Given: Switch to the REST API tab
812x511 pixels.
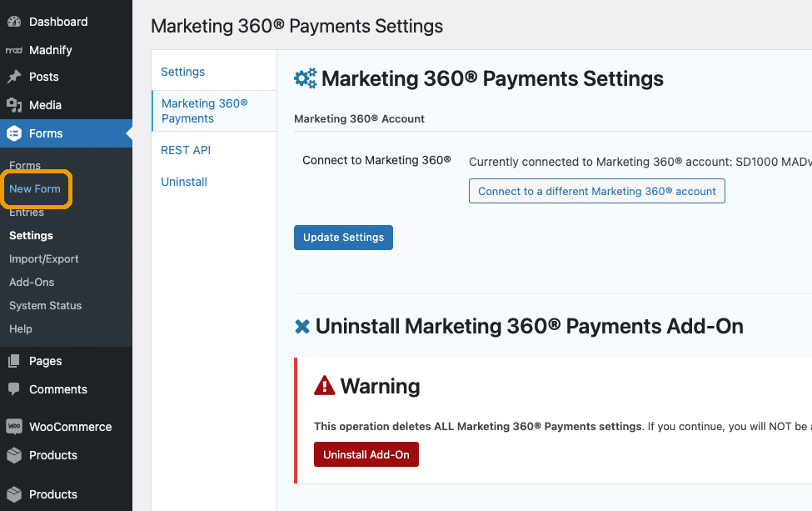Looking at the screenshot, I should pyautogui.click(x=186, y=150).
